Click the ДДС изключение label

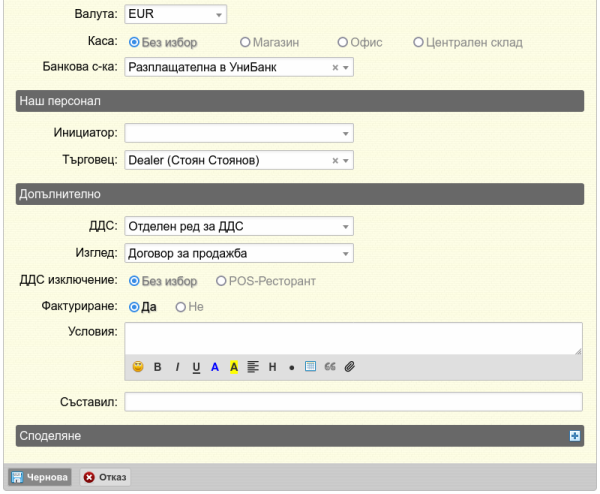pyautogui.click(x=68, y=280)
